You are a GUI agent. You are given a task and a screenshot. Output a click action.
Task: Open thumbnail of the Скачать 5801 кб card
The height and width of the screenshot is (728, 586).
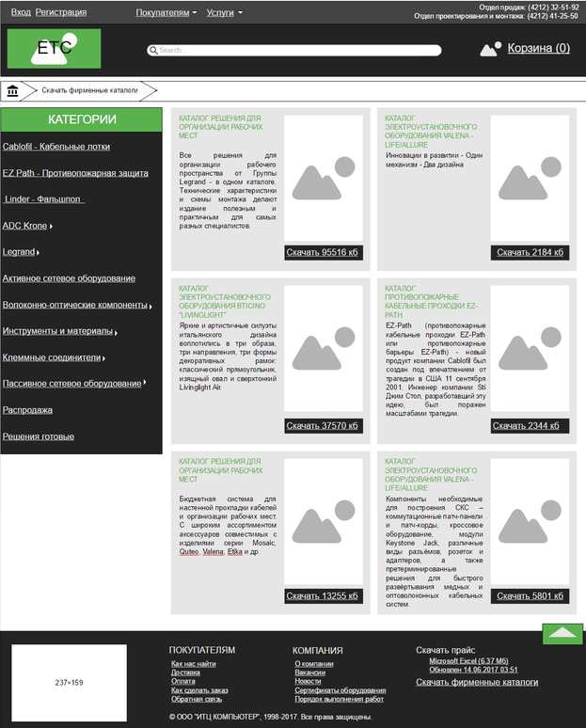(x=530, y=521)
